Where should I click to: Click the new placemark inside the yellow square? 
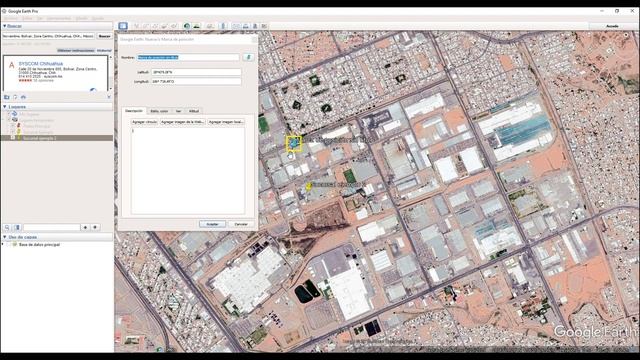pos(293,143)
